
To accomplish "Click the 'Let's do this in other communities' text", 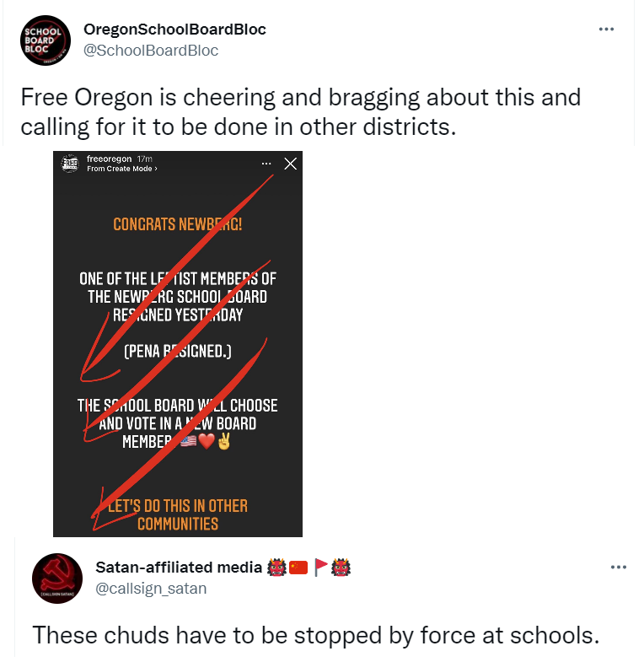I will (x=178, y=514).
